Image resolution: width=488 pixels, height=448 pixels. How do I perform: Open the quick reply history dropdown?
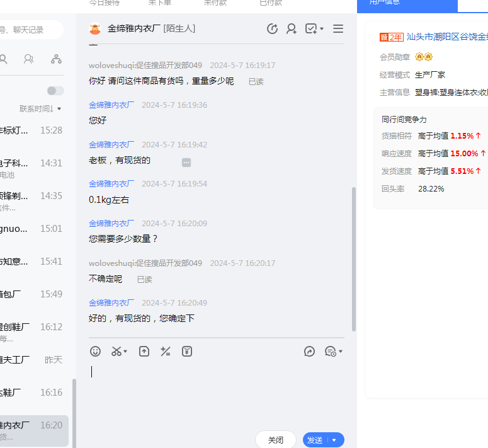click(x=333, y=352)
